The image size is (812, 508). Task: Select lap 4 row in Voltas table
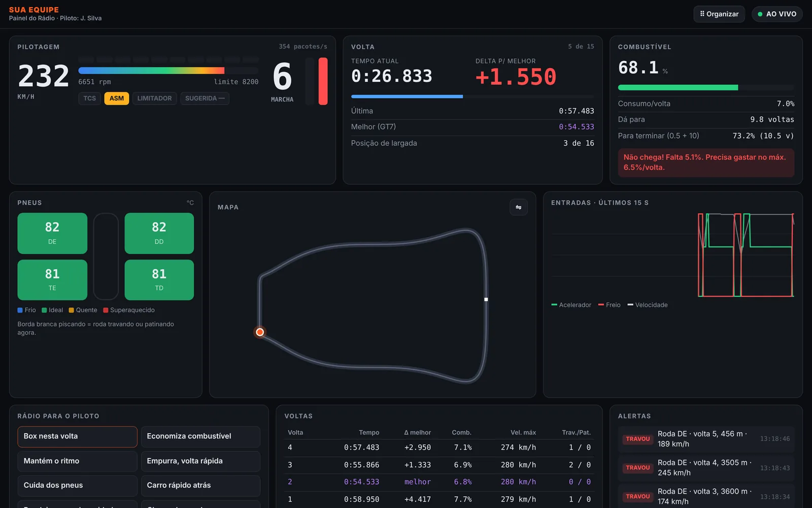click(x=439, y=448)
